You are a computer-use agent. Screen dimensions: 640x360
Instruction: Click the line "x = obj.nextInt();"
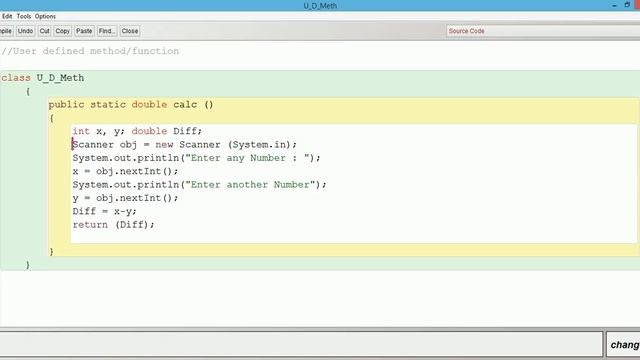[x=125, y=171]
